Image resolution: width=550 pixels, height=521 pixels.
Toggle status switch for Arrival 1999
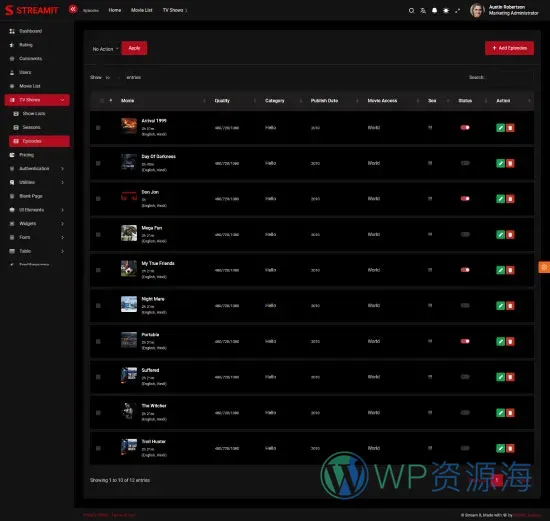[x=465, y=127]
